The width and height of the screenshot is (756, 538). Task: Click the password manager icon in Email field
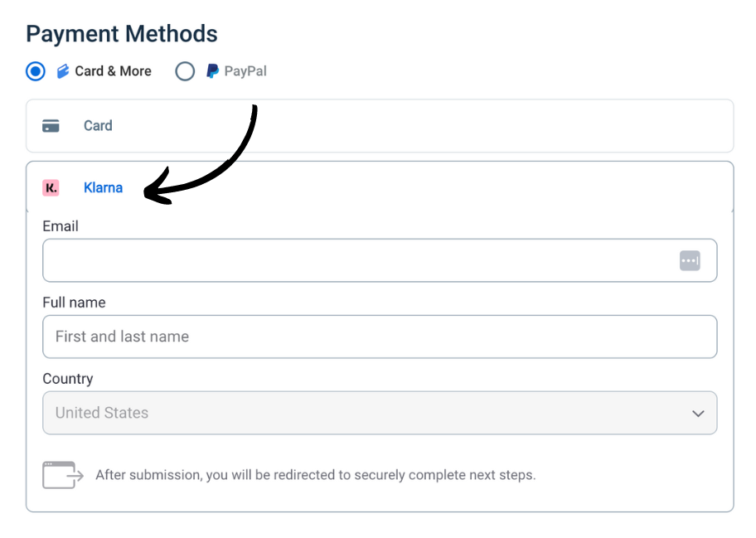tap(690, 260)
